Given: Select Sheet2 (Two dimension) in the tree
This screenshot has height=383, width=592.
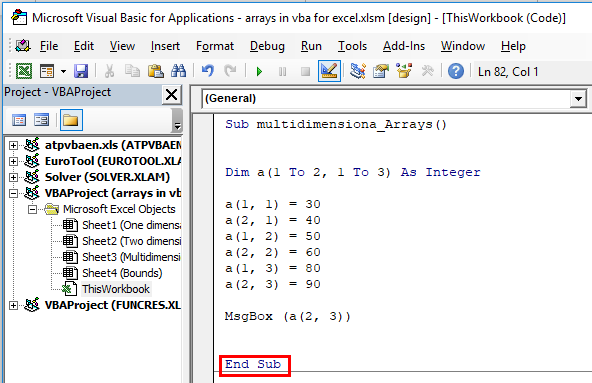Looking at the screenshot, I should tap(131, 241).
